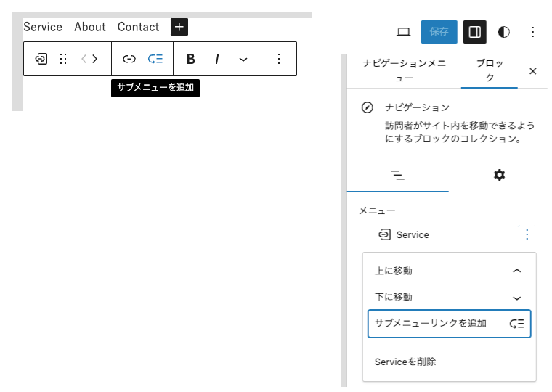The height and width of the screenshot is (392, 552).
Task: Choose 下に移動 menu entry
Action: [x=449, y=298]
